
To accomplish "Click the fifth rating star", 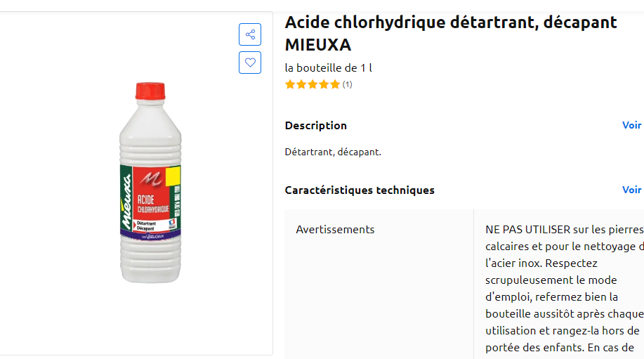I will (335, 84).
